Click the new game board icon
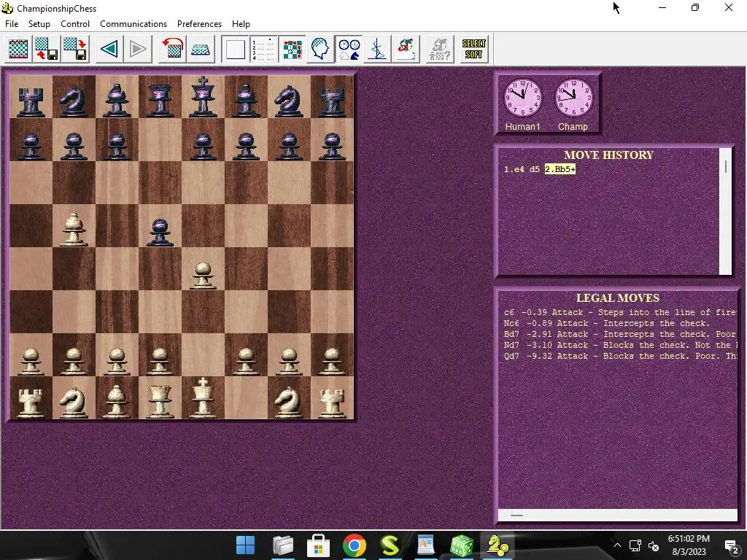The height and width of the screenshot is (560, 747). [x=18, y=49]
